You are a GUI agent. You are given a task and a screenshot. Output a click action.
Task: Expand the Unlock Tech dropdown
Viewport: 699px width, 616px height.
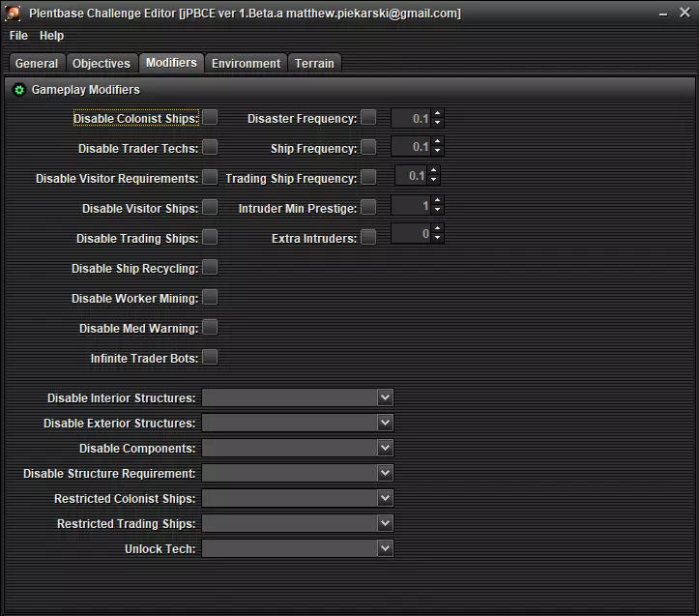tap(298, 548)
